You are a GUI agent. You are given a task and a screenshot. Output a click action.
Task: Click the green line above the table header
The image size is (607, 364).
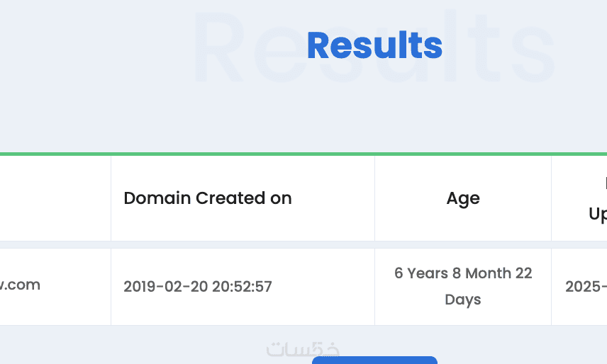[x=303, y=154]
